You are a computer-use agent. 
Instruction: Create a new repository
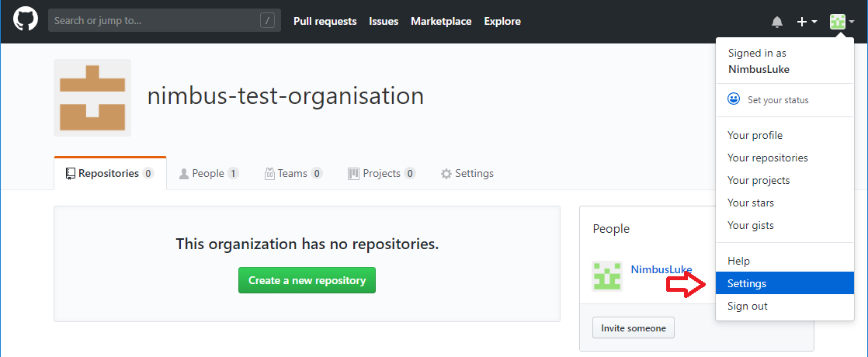click(x=307, y=280)
